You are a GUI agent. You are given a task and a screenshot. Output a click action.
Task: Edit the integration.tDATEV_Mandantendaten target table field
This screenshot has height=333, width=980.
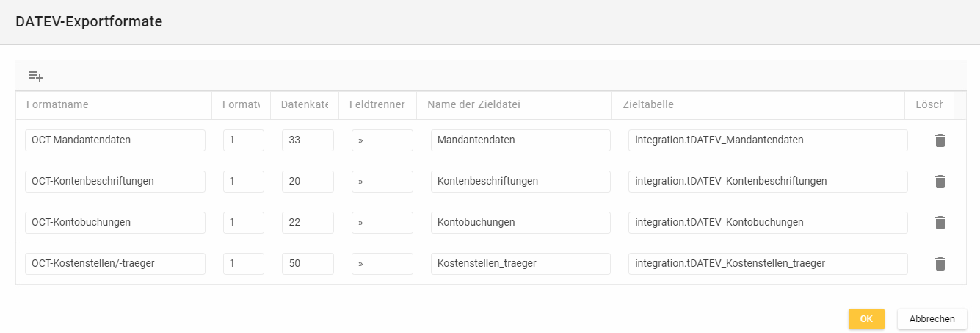tap(768, 140)
